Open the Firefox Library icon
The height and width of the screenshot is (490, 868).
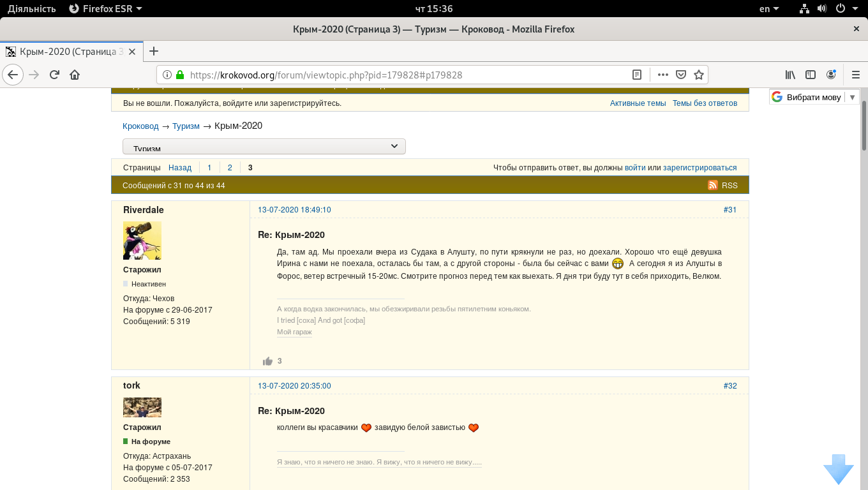[x=790, y=75]
